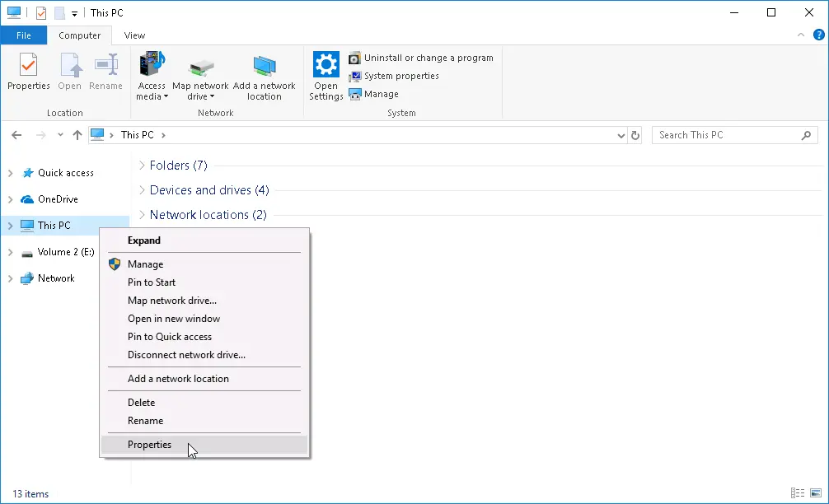The image size is (829, 504).
Task: Expand the Folders section
Action: pos(143,165)
